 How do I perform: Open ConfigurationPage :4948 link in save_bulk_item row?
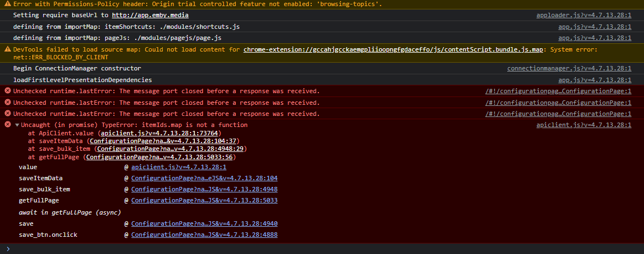pyautogui.click(x=204, y=189)
